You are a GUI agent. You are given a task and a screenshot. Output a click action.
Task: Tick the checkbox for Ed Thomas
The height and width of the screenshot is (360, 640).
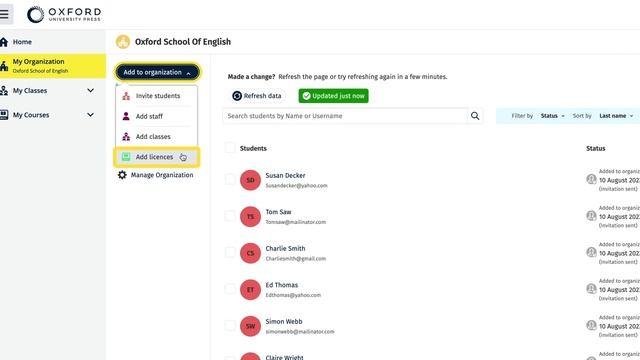point(230,289)
